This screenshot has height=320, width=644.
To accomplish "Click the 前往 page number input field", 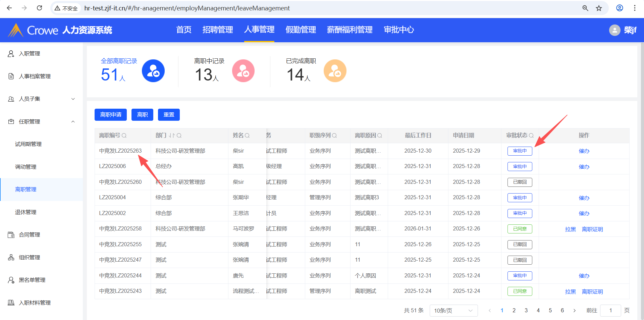I will coord(610,311).
